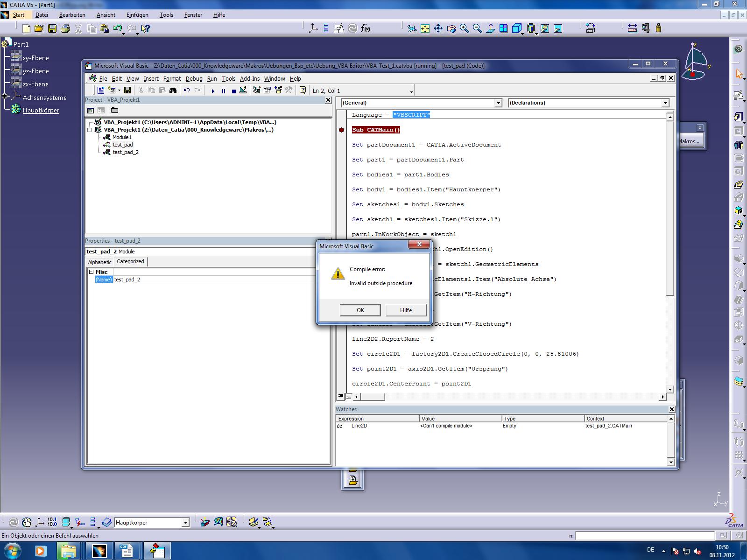
Task: Click CATIA Print toolbar icon
Action: (x=65, y=28)
